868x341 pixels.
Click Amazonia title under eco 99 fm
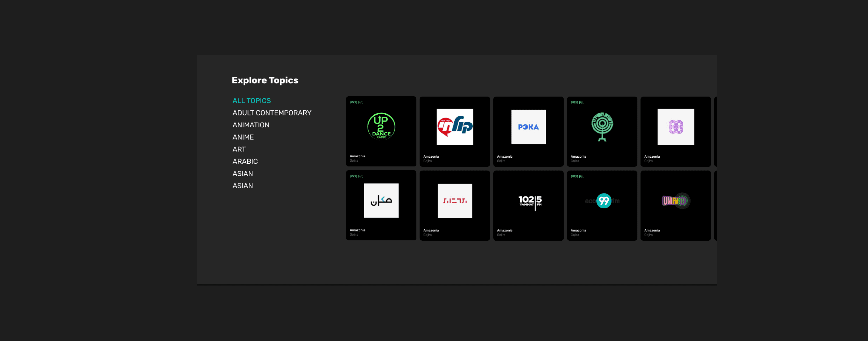578,230
